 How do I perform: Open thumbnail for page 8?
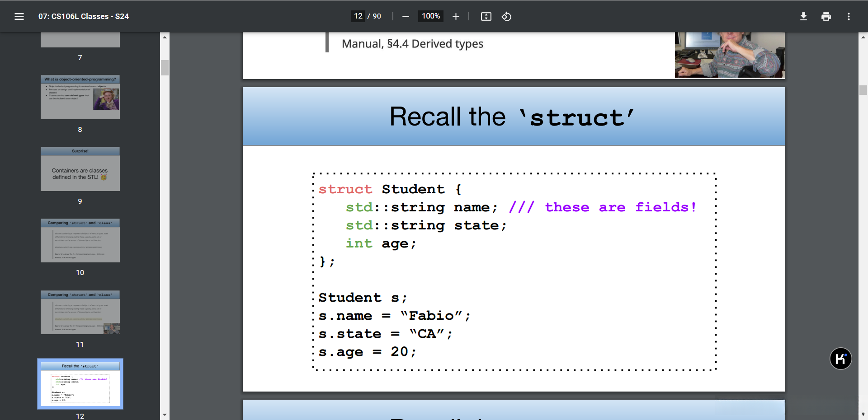tap(80, 97)
